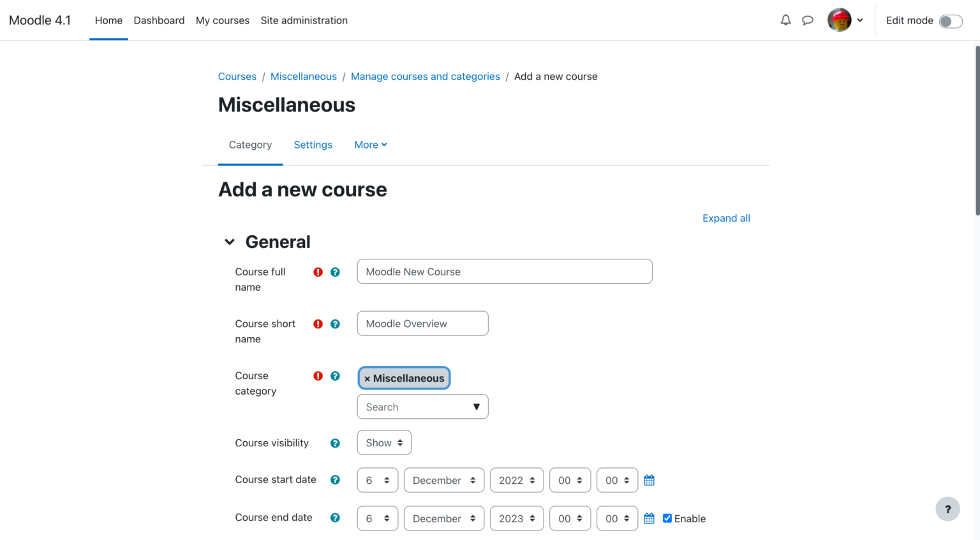Change December in the start date month dropdown
The height and width of the screenshot is (540, 980).
coord(443,480)
